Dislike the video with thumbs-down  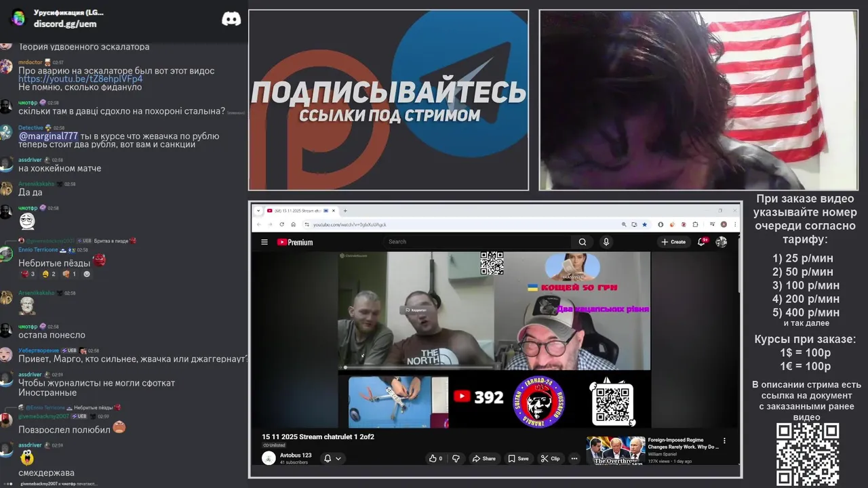click(x=456, y=459)
